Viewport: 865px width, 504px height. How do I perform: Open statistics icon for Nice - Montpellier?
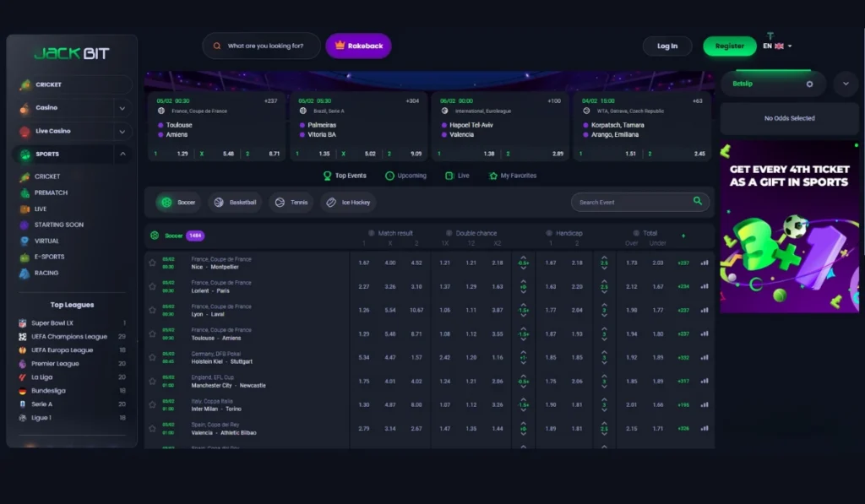pyautogui.click(x=705, y=263)
